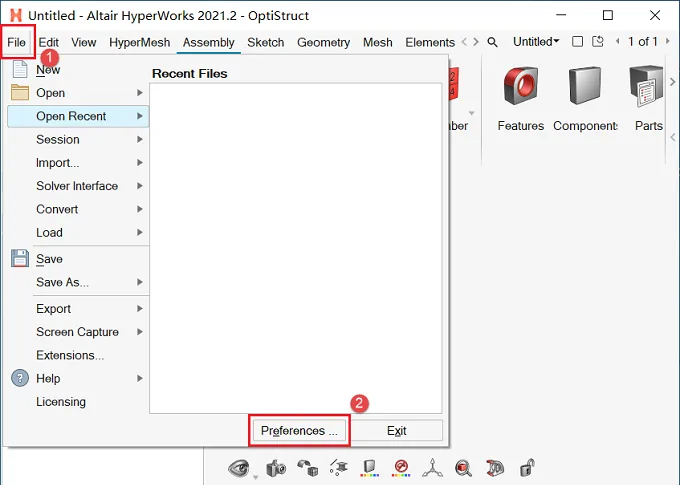Expand the Save As submenu arrow

coord(140,282)
